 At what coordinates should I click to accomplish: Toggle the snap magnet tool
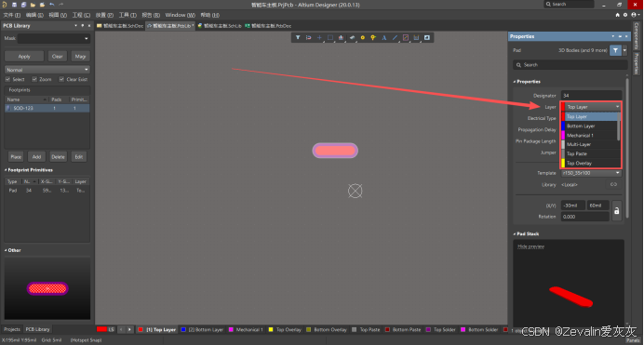pyautogui.click(x=308, y=37)
